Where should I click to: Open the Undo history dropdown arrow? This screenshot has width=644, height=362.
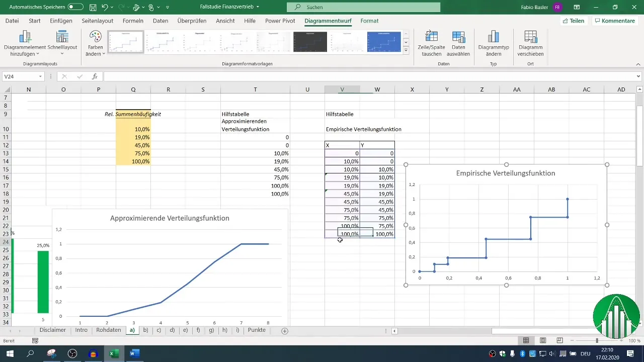(x=112, y=8)
